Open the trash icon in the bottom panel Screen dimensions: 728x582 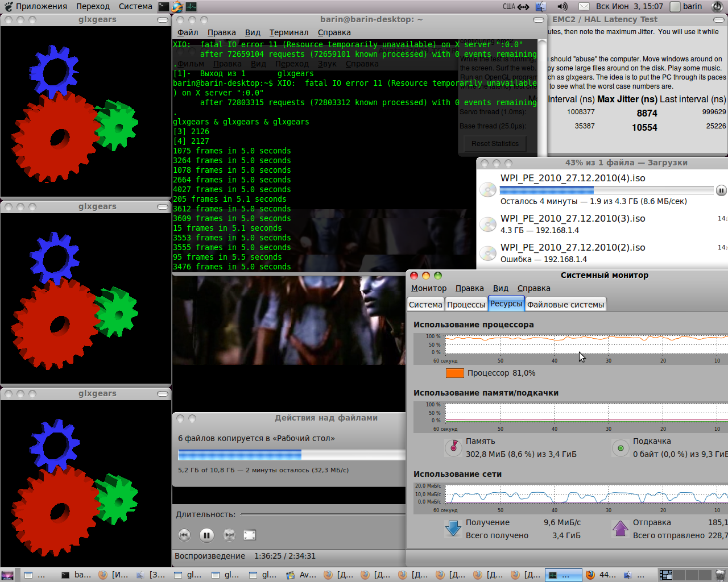720,575
